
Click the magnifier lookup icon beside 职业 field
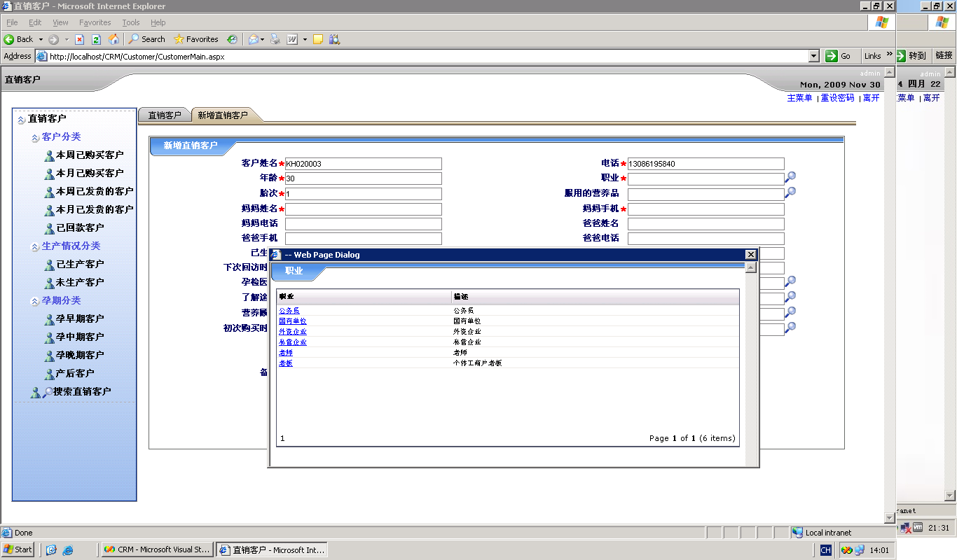pyautogui.click(x=790, y=178)
